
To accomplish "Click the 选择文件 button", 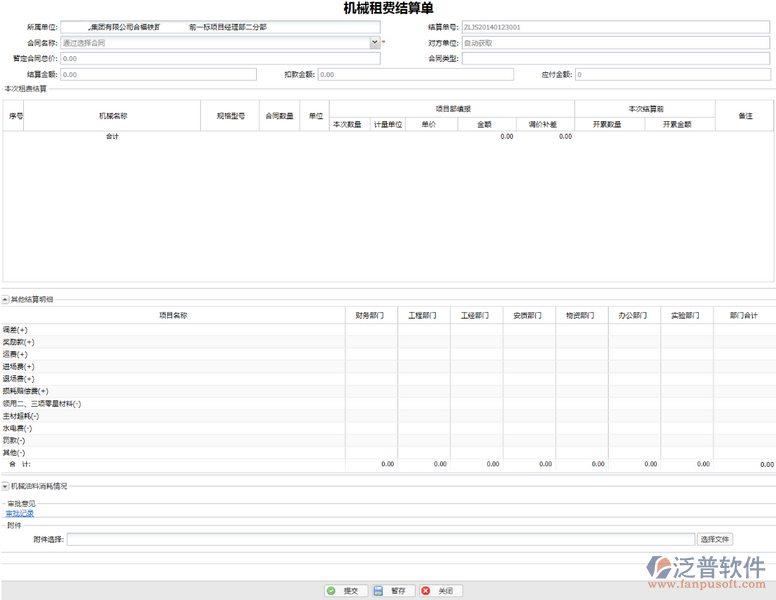I will [715, 539].
